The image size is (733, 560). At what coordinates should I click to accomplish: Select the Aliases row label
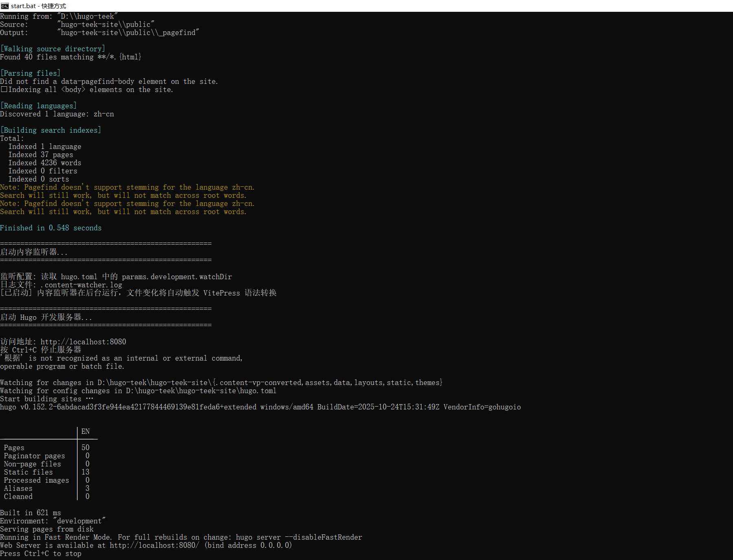click(18, 488)
